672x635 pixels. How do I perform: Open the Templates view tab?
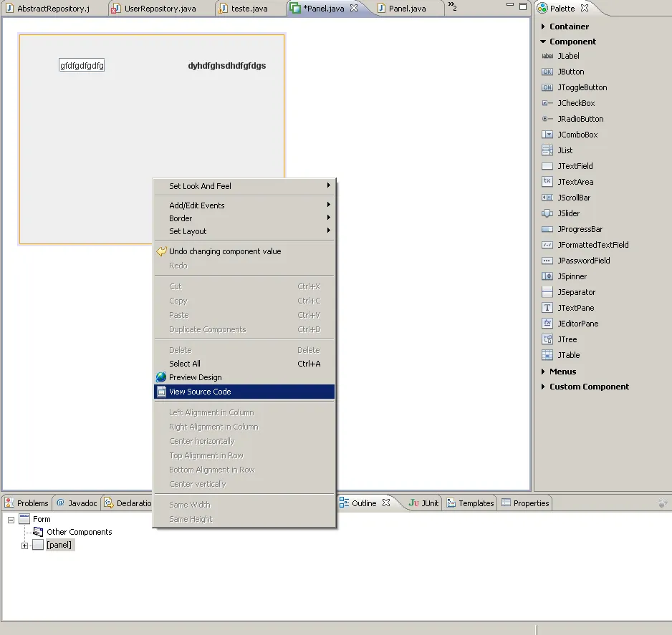(470, 503)
